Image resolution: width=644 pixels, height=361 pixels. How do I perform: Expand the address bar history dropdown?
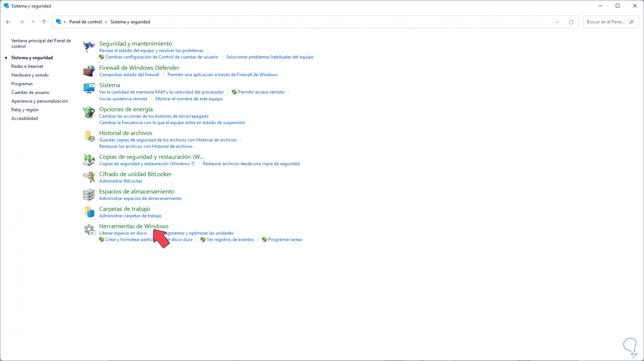(557, 22)
